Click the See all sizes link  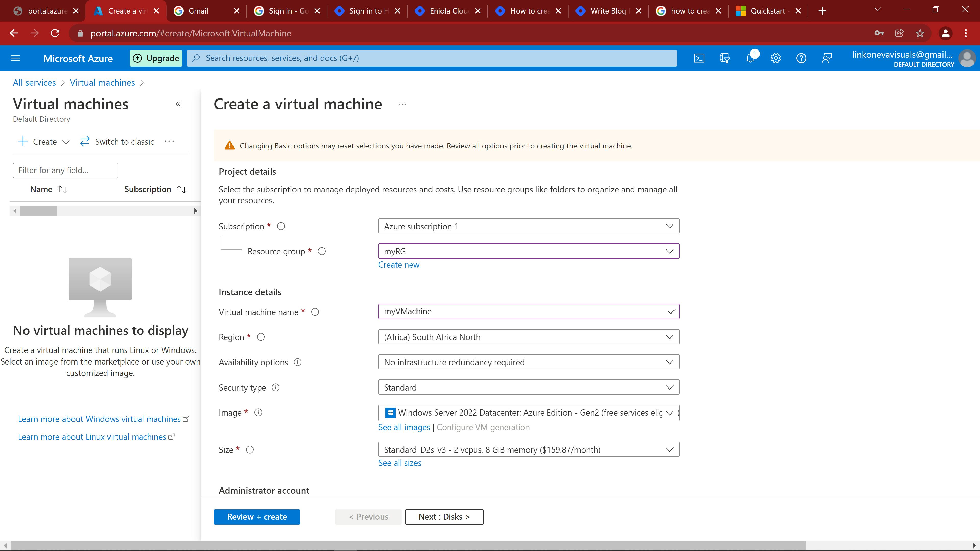tap(399, 463)
